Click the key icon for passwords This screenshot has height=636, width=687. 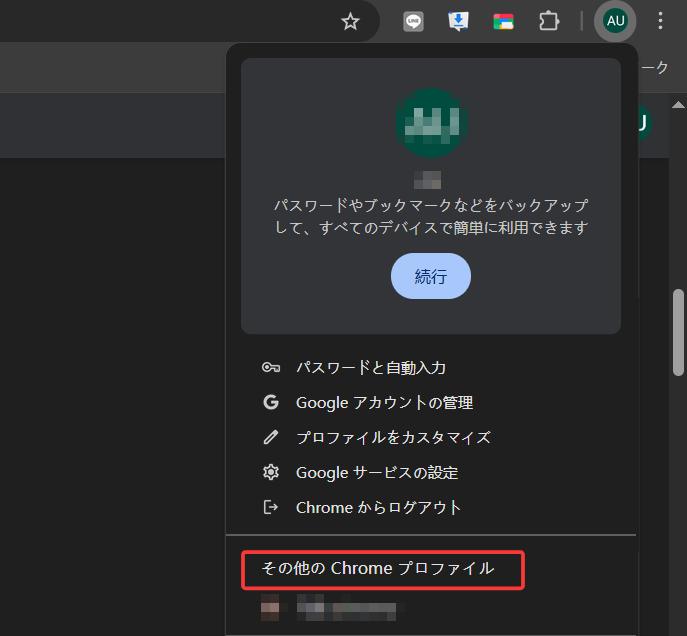[271, 367]
